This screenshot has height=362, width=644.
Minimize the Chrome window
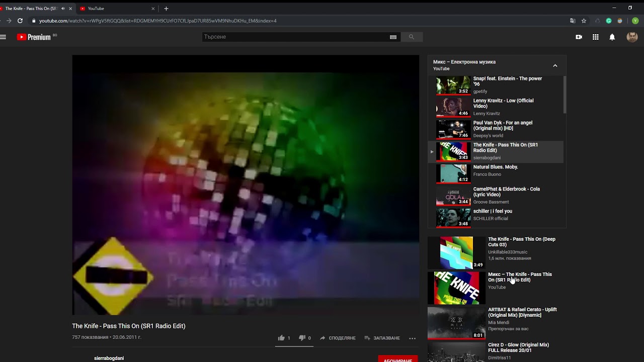614,8
